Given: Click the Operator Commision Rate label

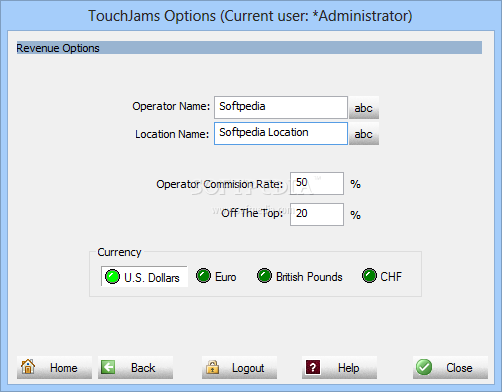Looking at the screenshot, I should [x=219, y=184].
